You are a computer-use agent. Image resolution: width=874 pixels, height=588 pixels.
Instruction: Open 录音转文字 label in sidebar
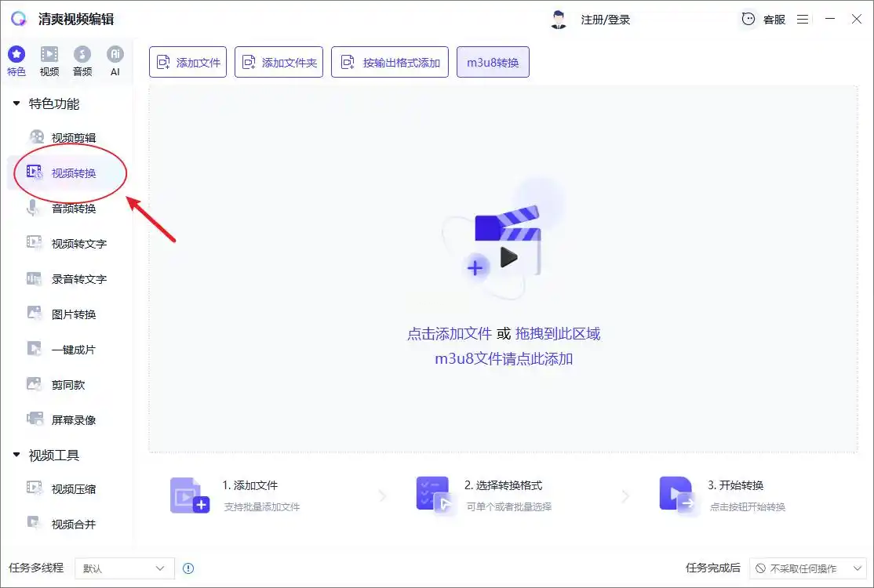tap(79, 279)
